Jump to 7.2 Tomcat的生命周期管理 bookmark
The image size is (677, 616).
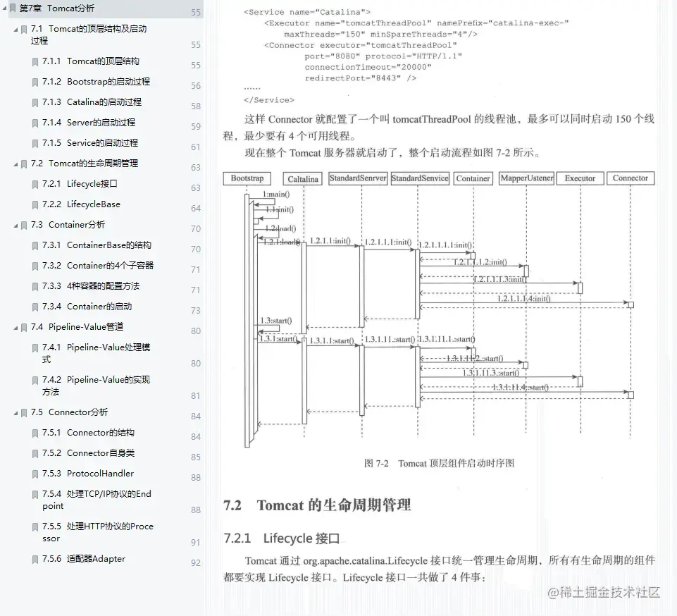85,164
